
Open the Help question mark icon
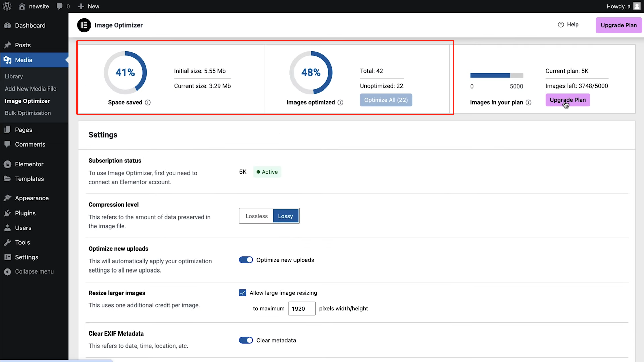pyautogui.click(x=561, y=24)
